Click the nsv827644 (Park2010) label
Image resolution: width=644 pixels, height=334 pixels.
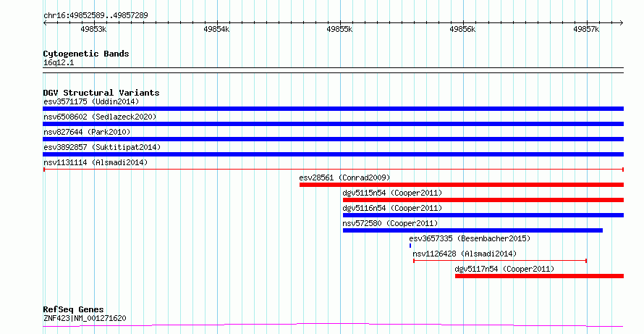(x=87, y=132)
